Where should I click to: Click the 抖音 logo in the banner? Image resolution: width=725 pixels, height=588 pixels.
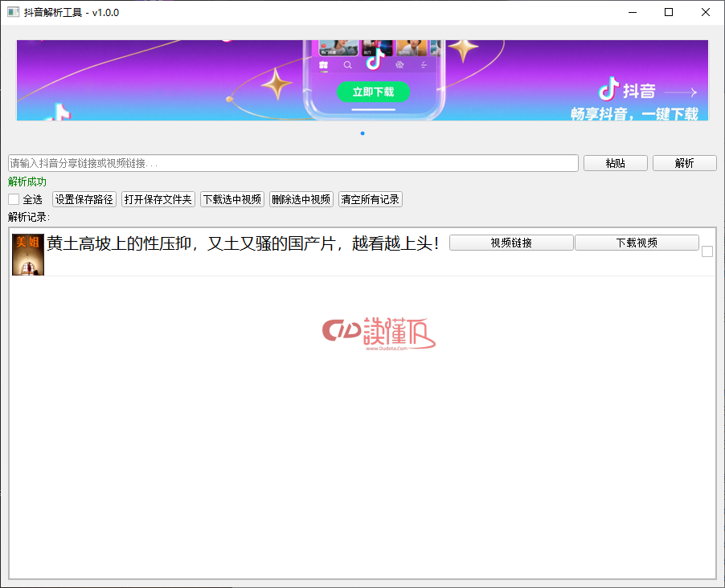tap(627, 90)
